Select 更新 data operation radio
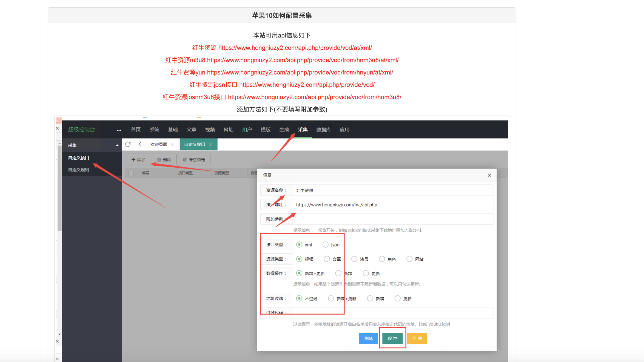644x362 pixels. (x=366, y=273)
